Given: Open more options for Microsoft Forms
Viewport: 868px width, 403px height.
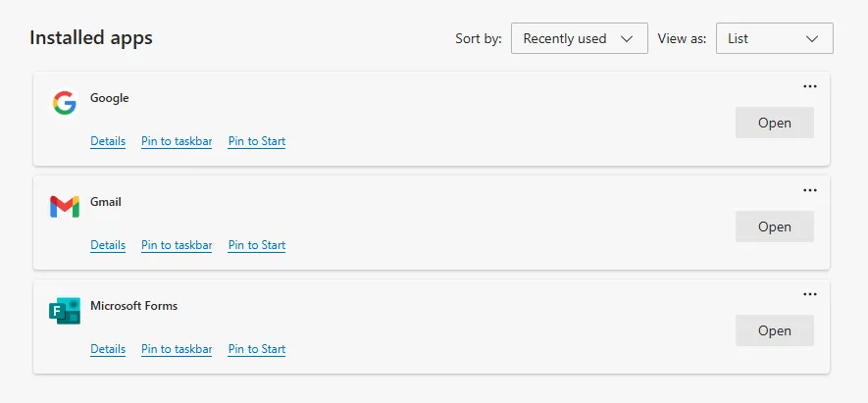Looking at the screenshot, I should coord(810,294).
